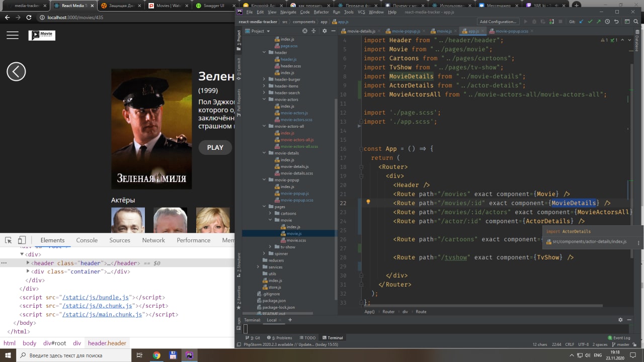Click the Git rollback icon
644x362 pixels.
click(x=616, y=22)
